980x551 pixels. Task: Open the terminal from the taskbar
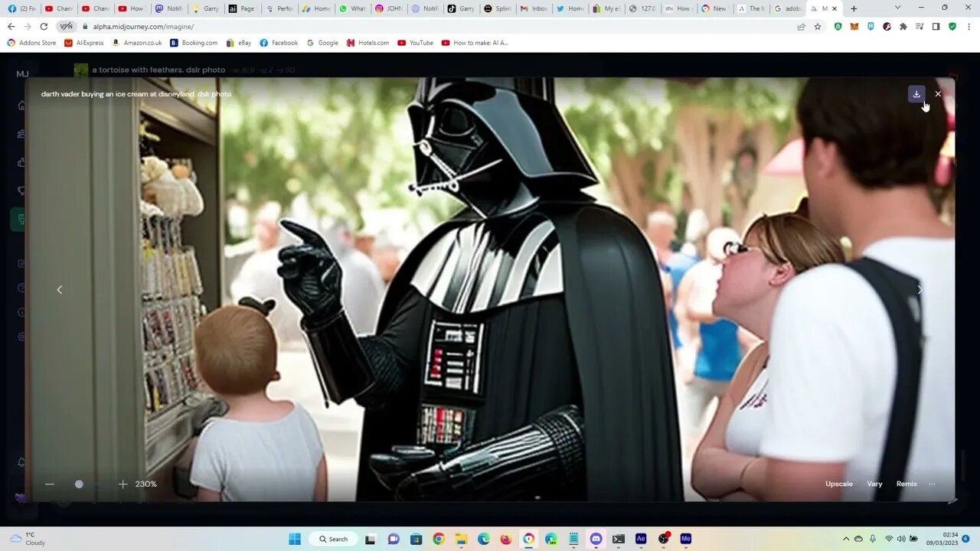(619, 539)
